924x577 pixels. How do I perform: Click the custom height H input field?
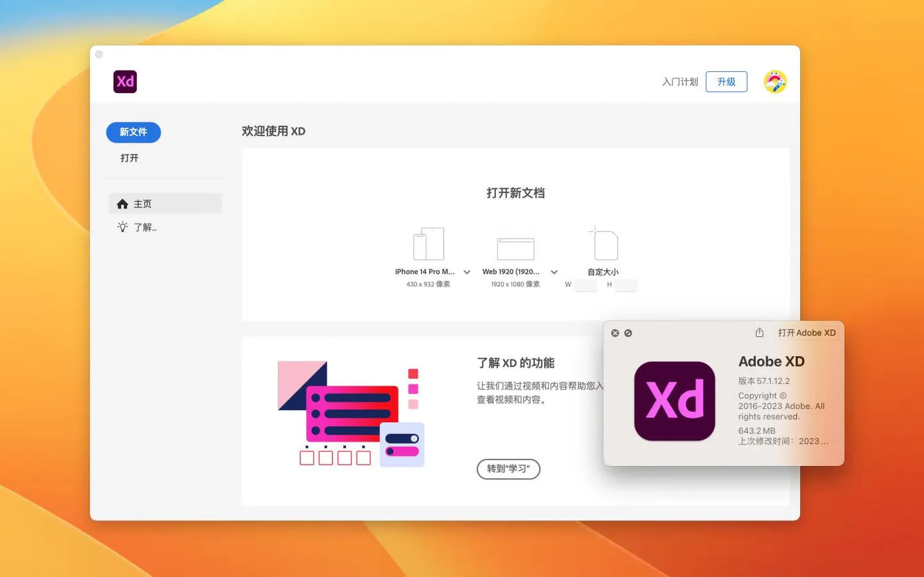(x=626, y=285)
